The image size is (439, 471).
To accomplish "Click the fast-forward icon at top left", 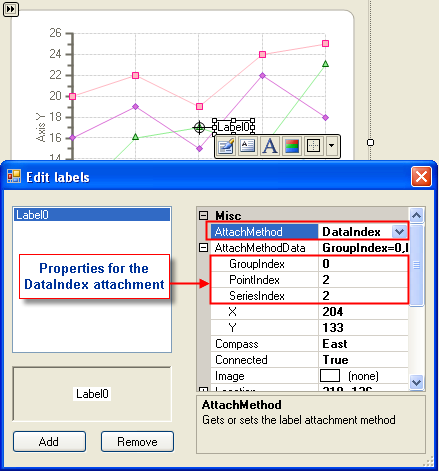I will tap(11, 9).
